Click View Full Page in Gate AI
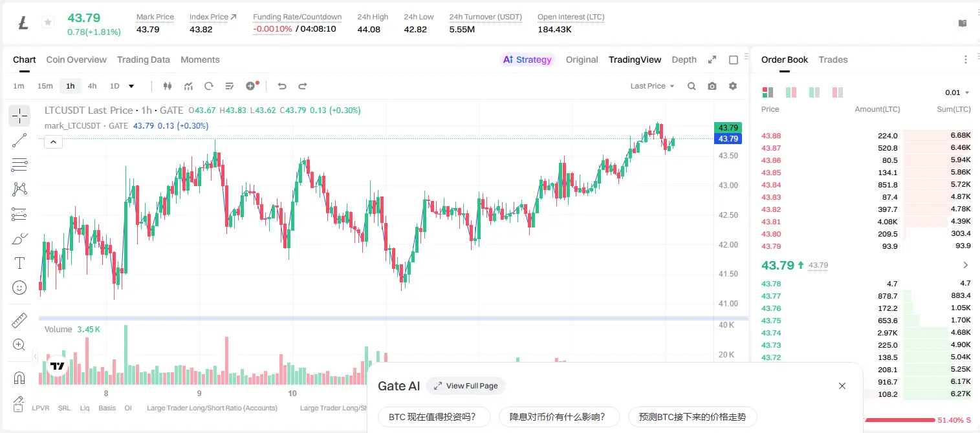The image size is (980, 433). coord(466,386)
